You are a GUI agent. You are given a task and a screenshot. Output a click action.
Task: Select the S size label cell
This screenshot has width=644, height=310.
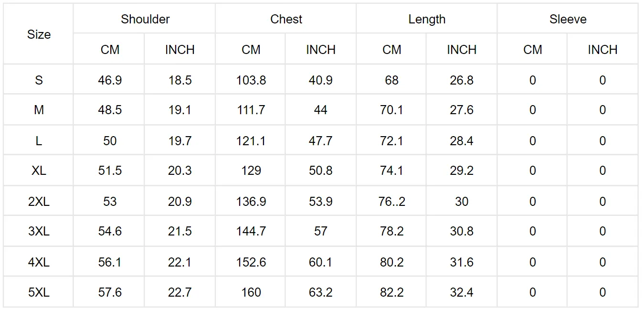click(39, 80)
